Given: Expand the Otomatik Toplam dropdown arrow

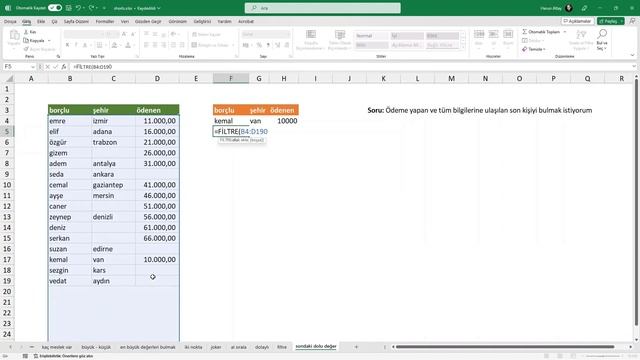Looking at the screenshot, I should (565, 32).
